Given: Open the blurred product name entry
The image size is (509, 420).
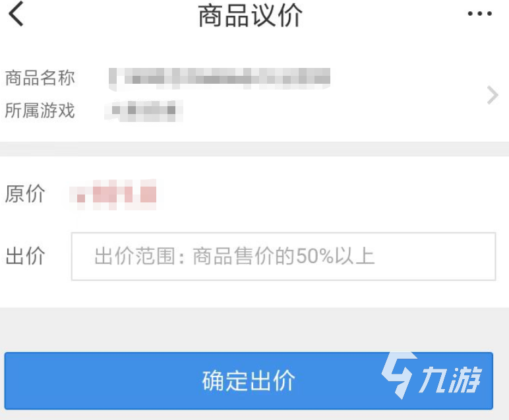Looking at the screenshot, I should coord(220,78).
